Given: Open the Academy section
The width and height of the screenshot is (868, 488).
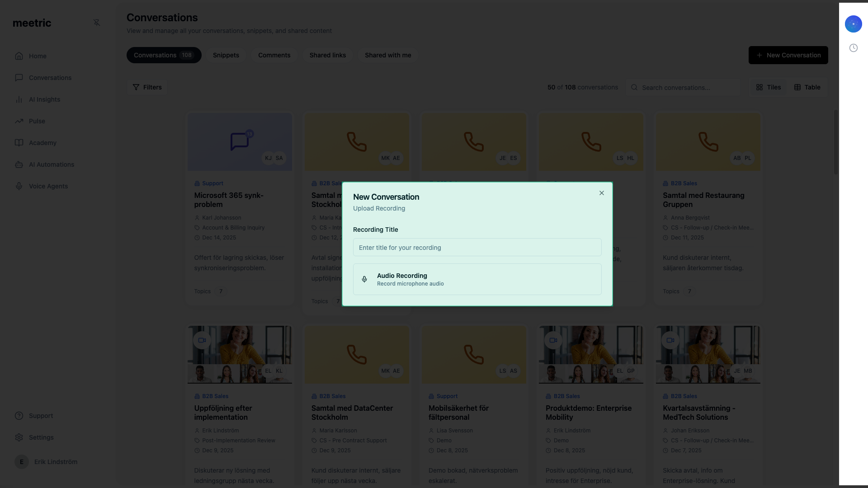Looking at the screenshot, I should 42,143.
